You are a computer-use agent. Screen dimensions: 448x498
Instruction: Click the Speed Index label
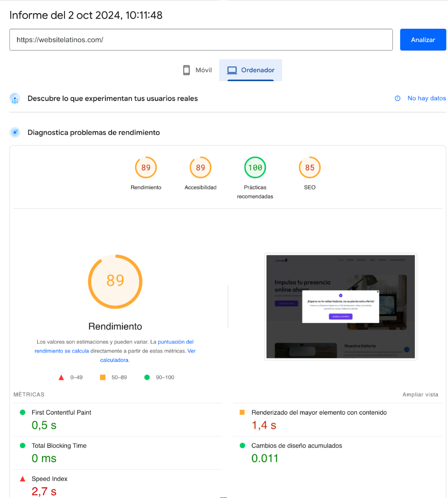[x=49, y=478]
